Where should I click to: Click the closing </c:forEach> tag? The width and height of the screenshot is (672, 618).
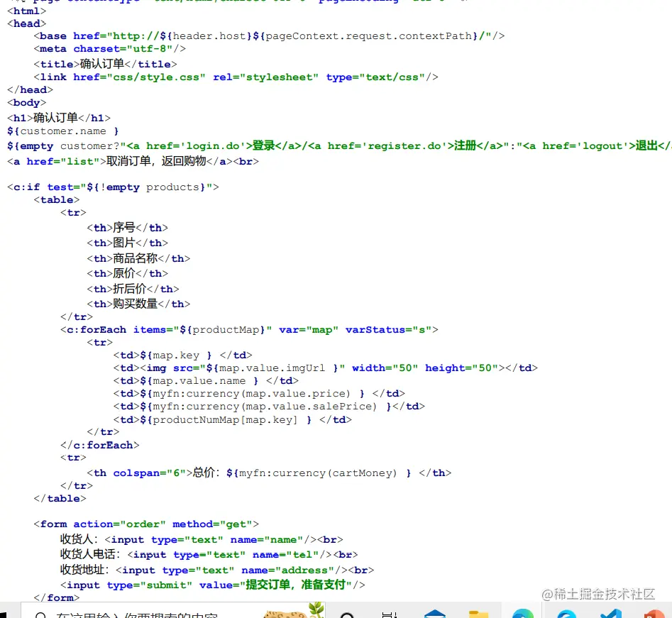click(x=100, y=446)
